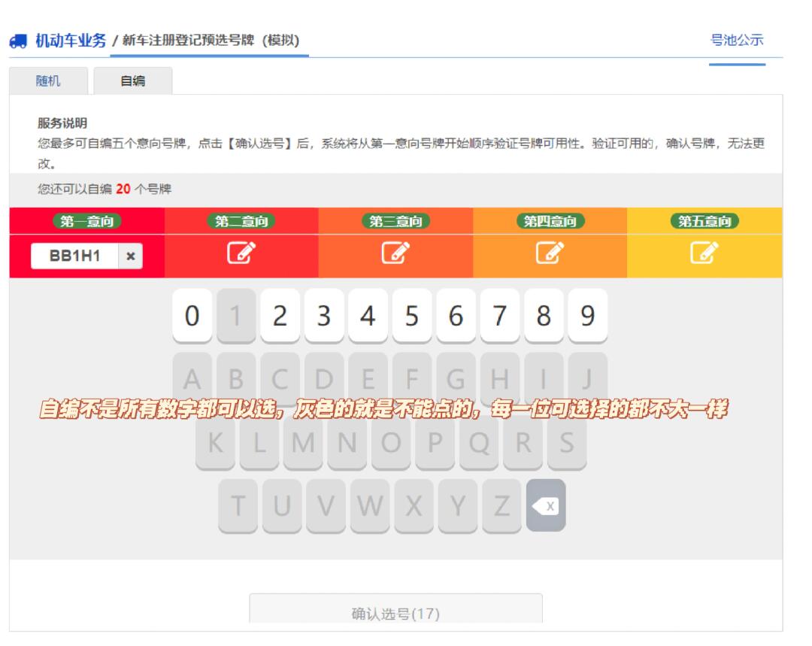Select the 服务说明 heading text
This screenshot has width=812, height=646.
pyautogui.click(x=62, y=123)
